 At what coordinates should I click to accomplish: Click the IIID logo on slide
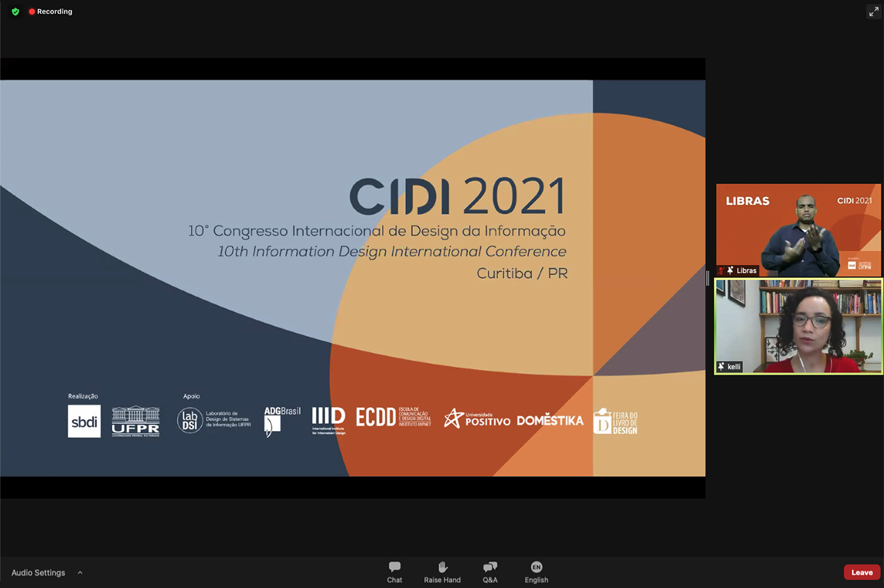329,421
